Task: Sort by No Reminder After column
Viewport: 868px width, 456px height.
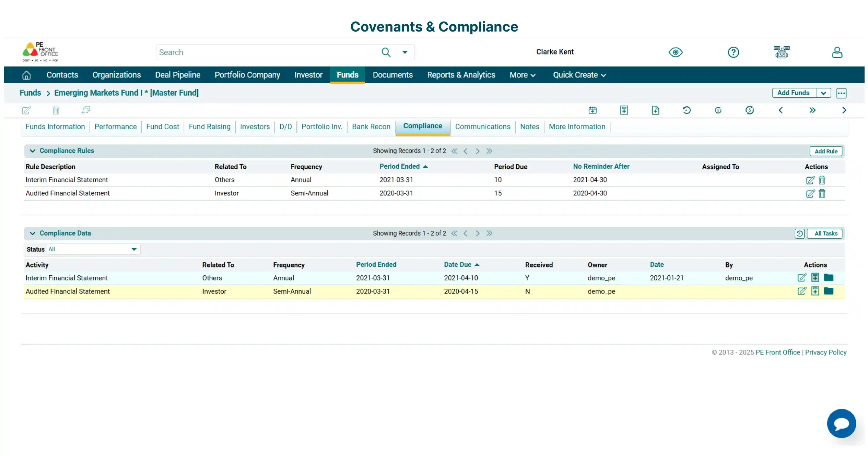Action: coord(601,166)
